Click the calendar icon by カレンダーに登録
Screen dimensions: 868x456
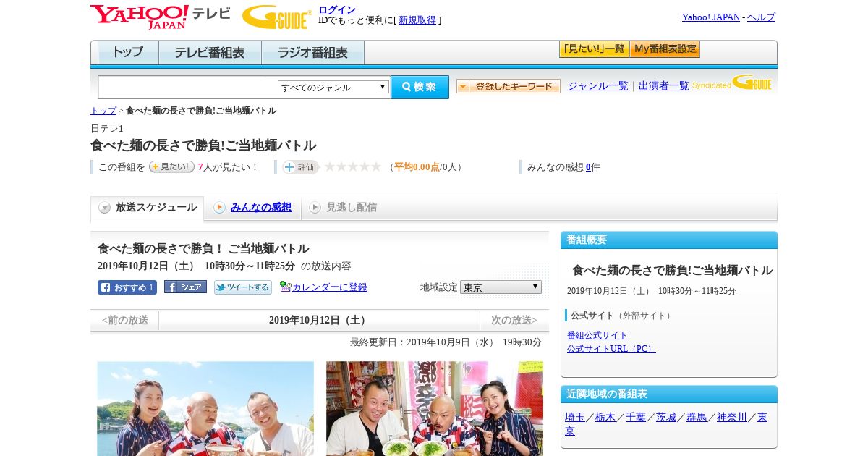(285, 287)
